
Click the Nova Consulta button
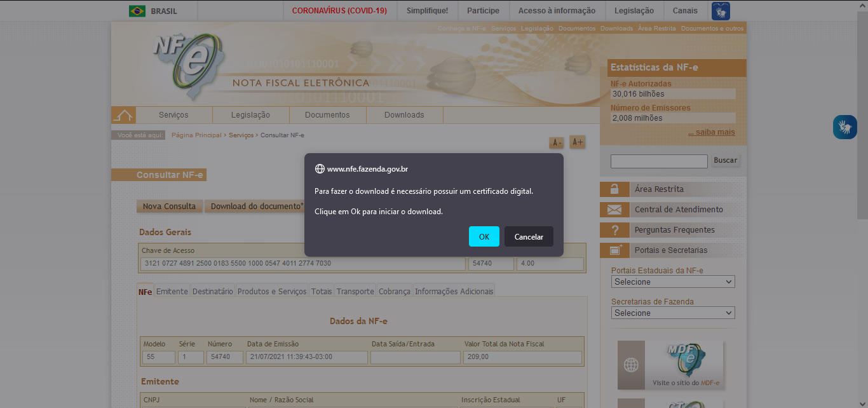(169, 207)
